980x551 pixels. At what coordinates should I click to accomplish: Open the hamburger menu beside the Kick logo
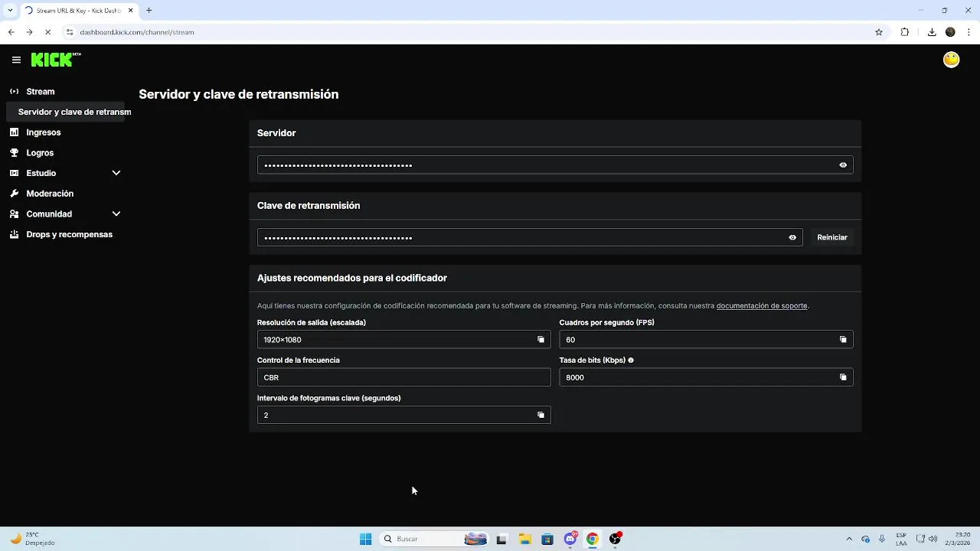16,60
